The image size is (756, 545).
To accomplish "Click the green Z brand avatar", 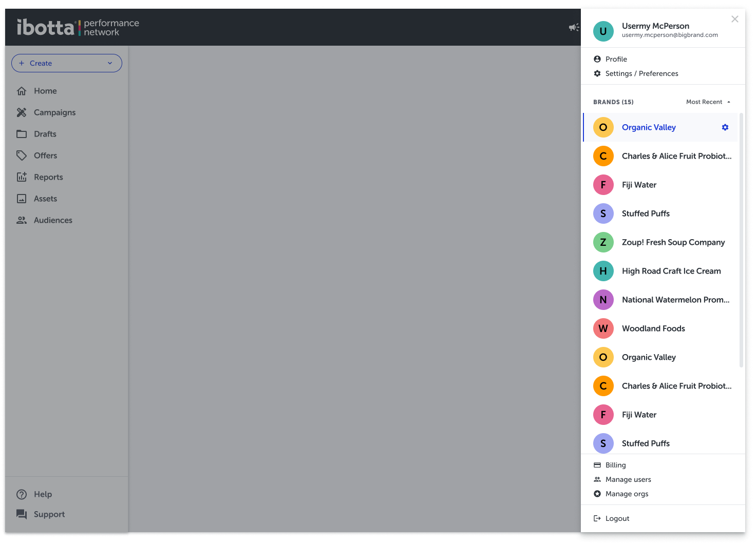I will (603, 242).
